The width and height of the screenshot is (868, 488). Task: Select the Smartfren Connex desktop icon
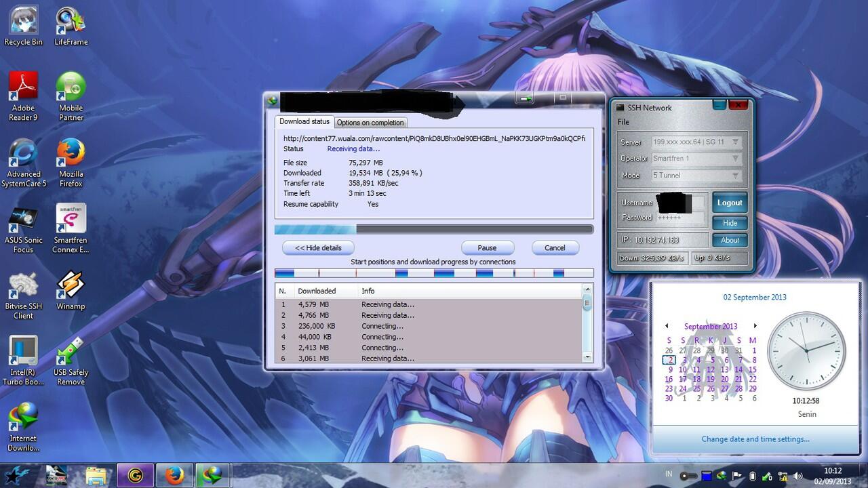coord(71,228)
